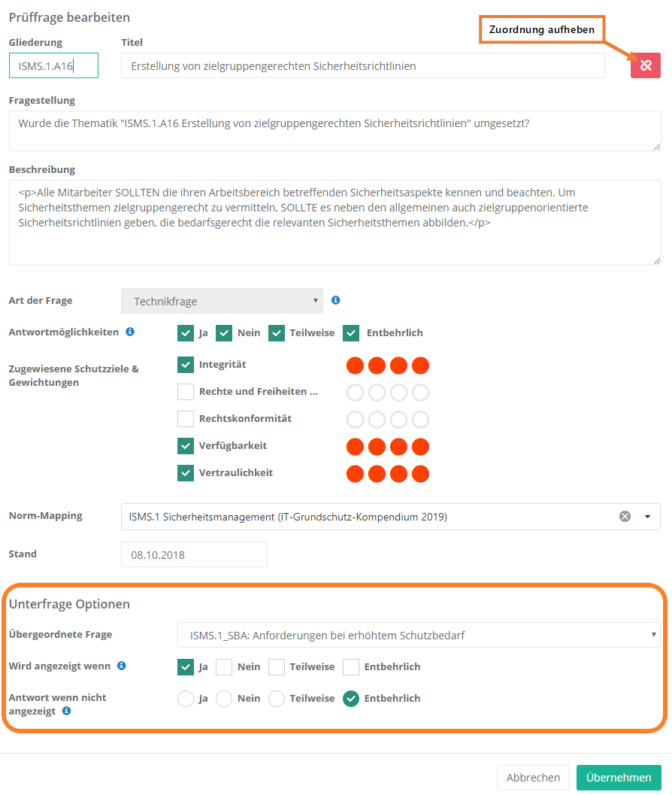Click the red unlink assignment icon
The width and height of the screenshot is (672, 795).
(645, 65)
